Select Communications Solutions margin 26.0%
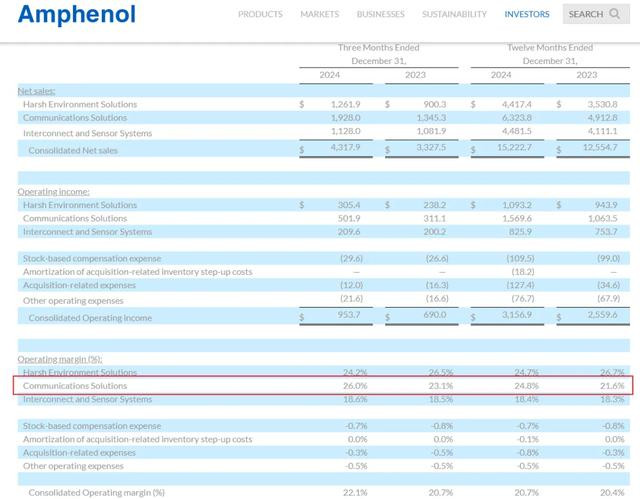 (x=355, y=386)
